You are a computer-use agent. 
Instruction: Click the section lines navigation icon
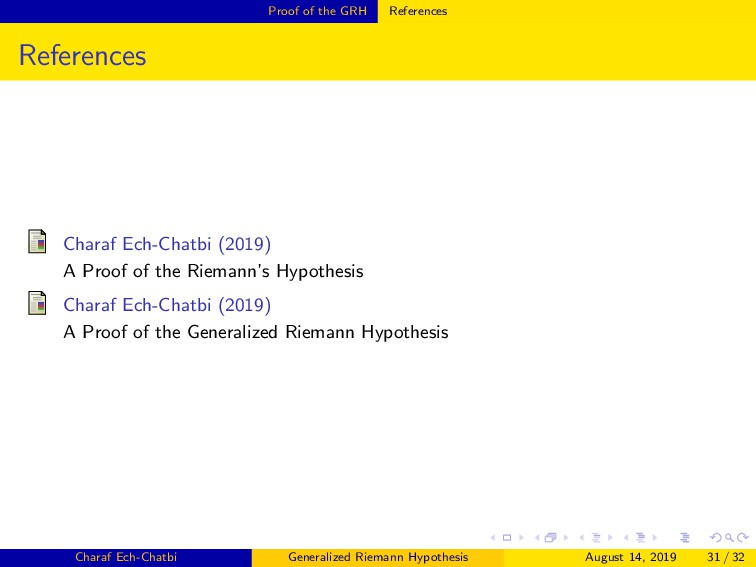640,537
